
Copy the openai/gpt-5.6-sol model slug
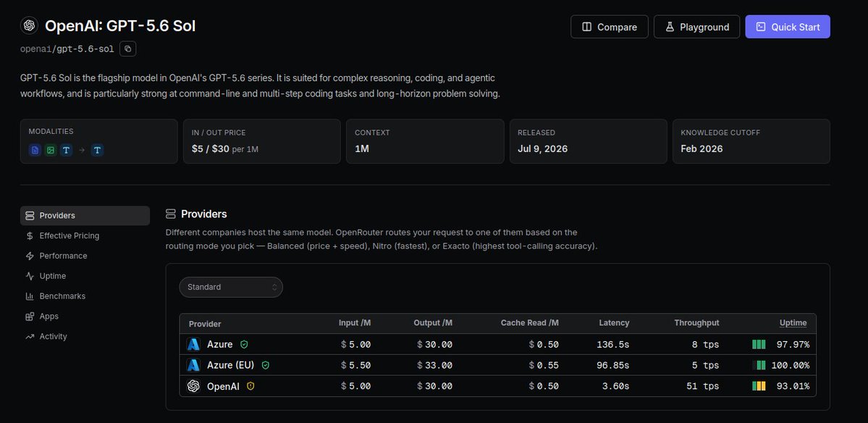pyautogui.click(x=128, y=49)
